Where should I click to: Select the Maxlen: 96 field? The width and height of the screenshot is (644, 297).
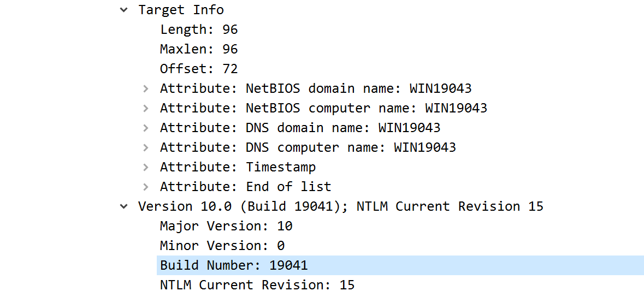(199, 49)
